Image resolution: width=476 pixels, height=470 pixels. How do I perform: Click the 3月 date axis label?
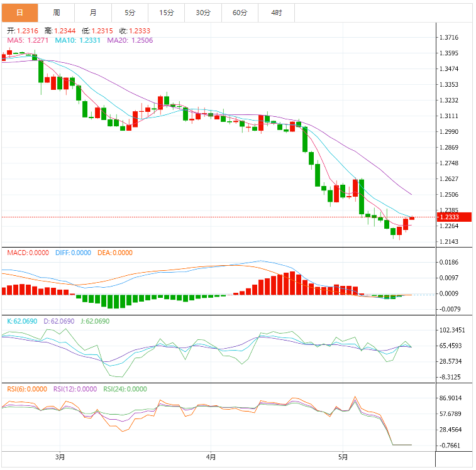(60, 457)
